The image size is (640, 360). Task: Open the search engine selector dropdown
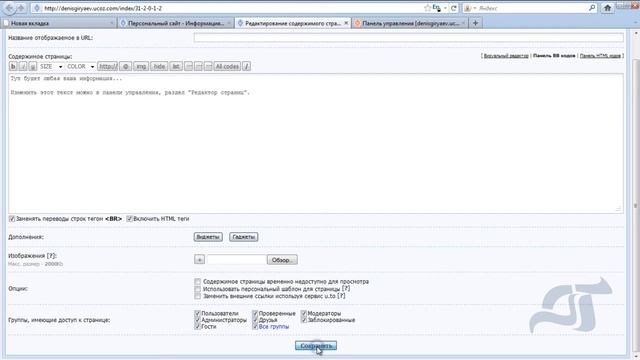(470, 8)
